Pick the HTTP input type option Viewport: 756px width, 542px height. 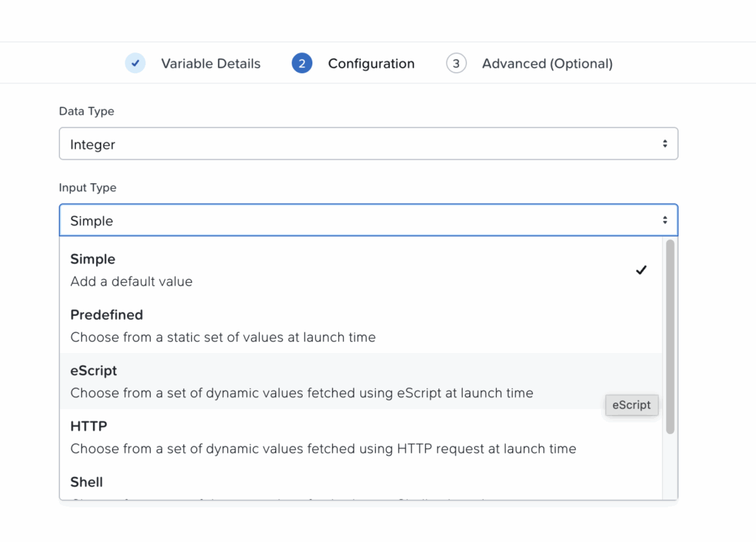pyautogui.click(x=89, y=427)
